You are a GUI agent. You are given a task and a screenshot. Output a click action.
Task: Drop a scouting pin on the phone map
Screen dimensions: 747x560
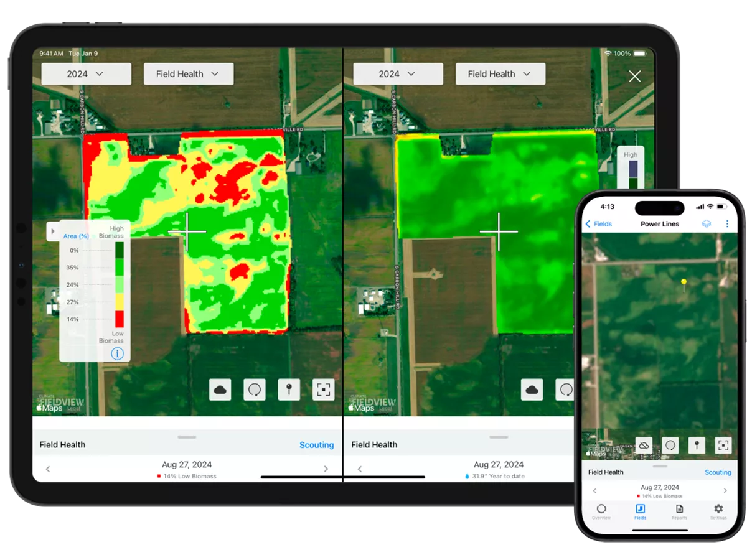696,445
